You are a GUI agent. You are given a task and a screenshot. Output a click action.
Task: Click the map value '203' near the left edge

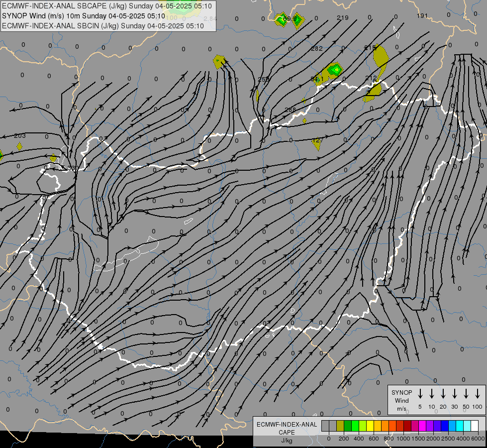(20, 136)
